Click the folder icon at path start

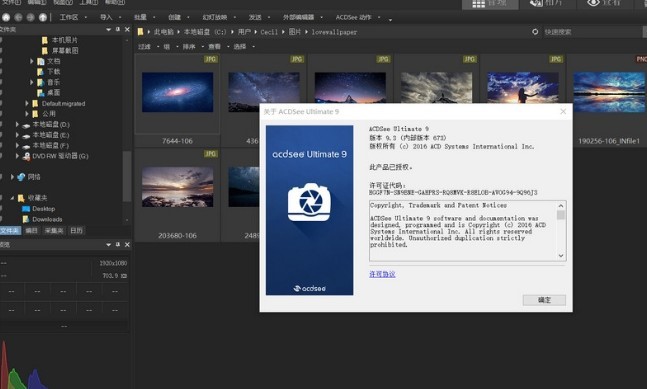click(x=140, y=32)
